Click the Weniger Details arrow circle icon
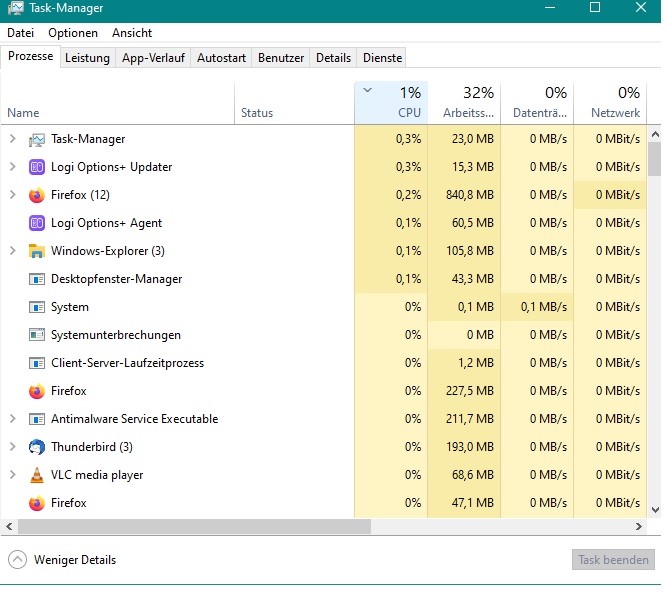 click(x=17, y=560)
